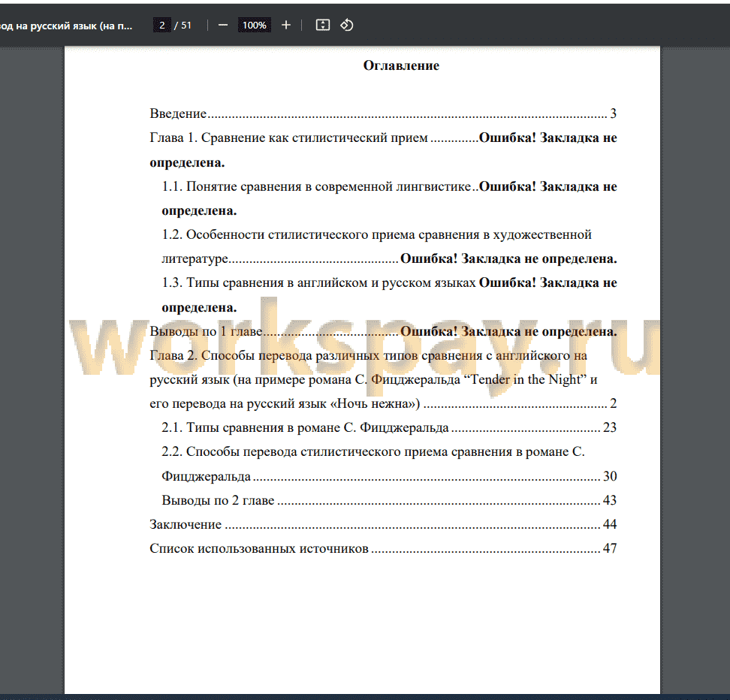Click the fit to page icon
This screenshot has height=700, width=730.
[x=323, y=25]
